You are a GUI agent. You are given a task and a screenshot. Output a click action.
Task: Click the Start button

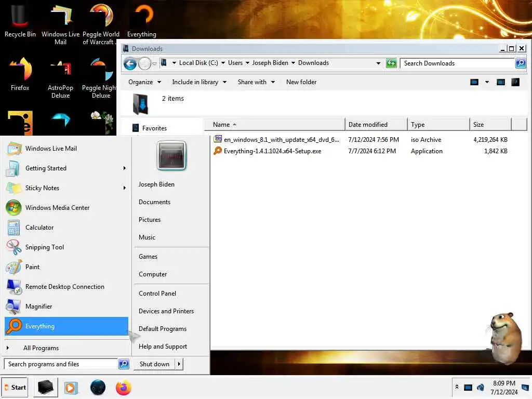coord(15,388)
